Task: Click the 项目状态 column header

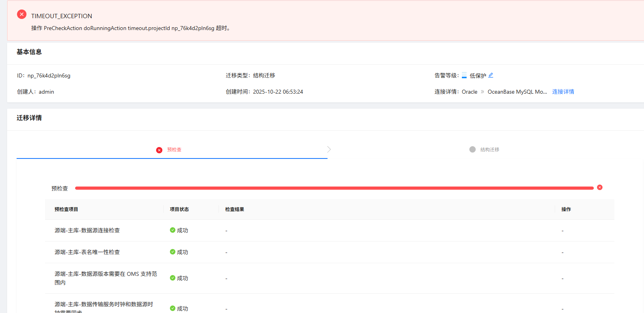Action: (x=179, y=209)
